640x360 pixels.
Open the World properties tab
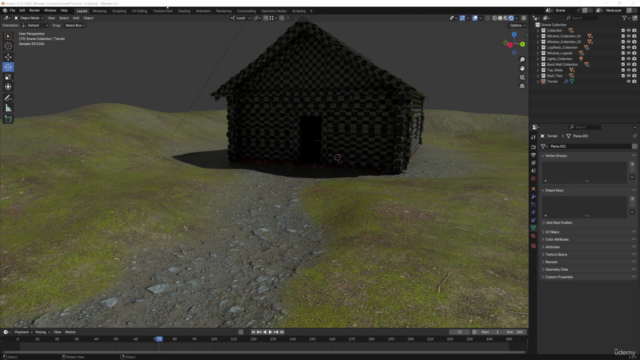pos(533,179)
